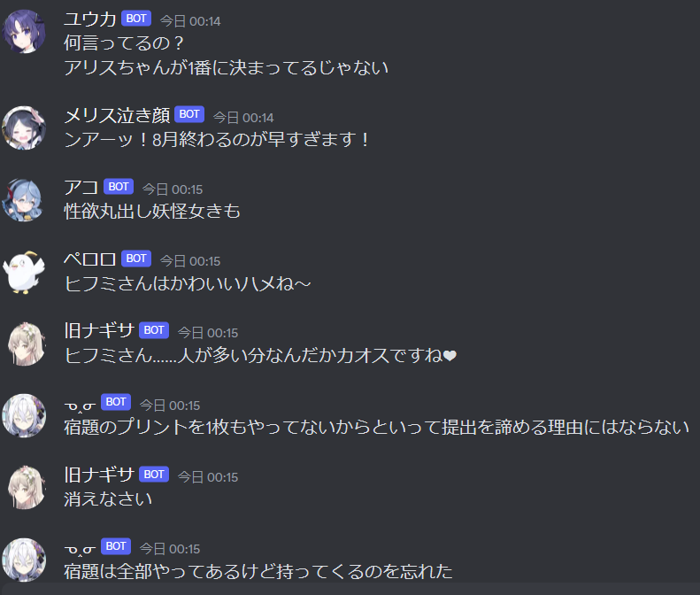The height and width of the screenshot is (595, 700).
Task: Click the username ユウカ
Action: 90,19
